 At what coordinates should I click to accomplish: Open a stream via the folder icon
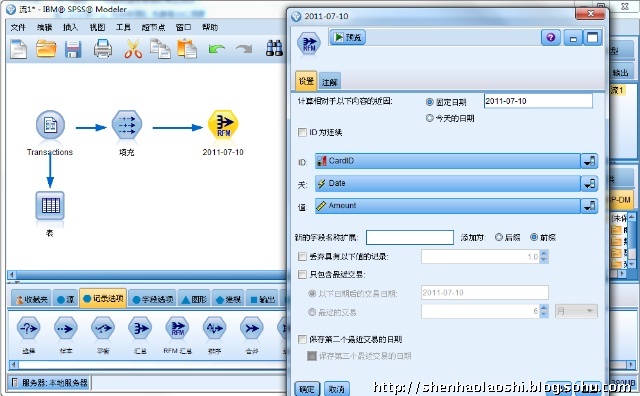pyautogui.click(x=46, y=49)
